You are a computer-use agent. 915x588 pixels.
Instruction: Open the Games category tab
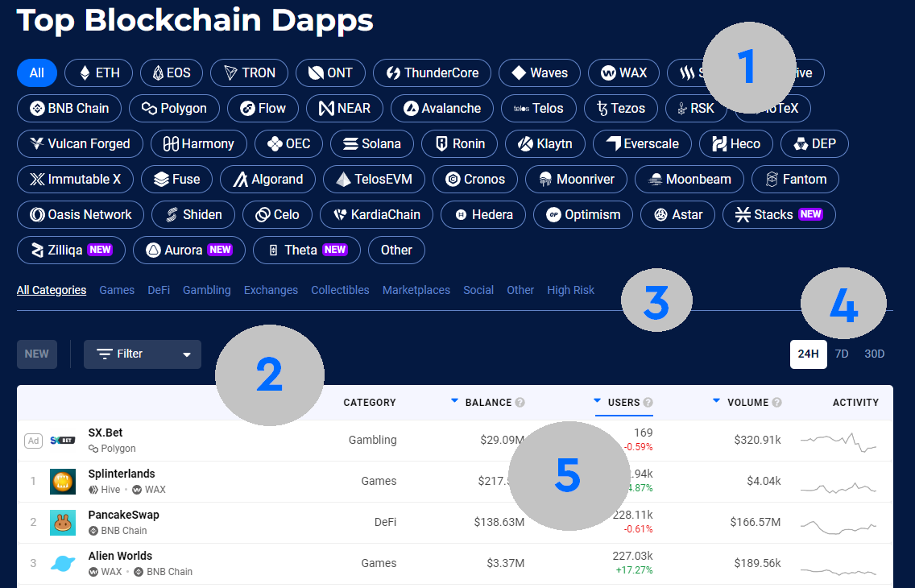(x=117, y=290)
